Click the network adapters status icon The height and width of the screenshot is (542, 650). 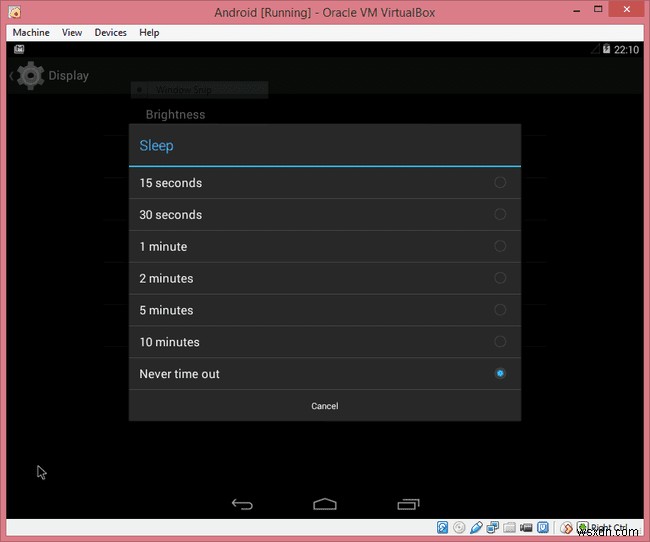[x=492, y=527]
